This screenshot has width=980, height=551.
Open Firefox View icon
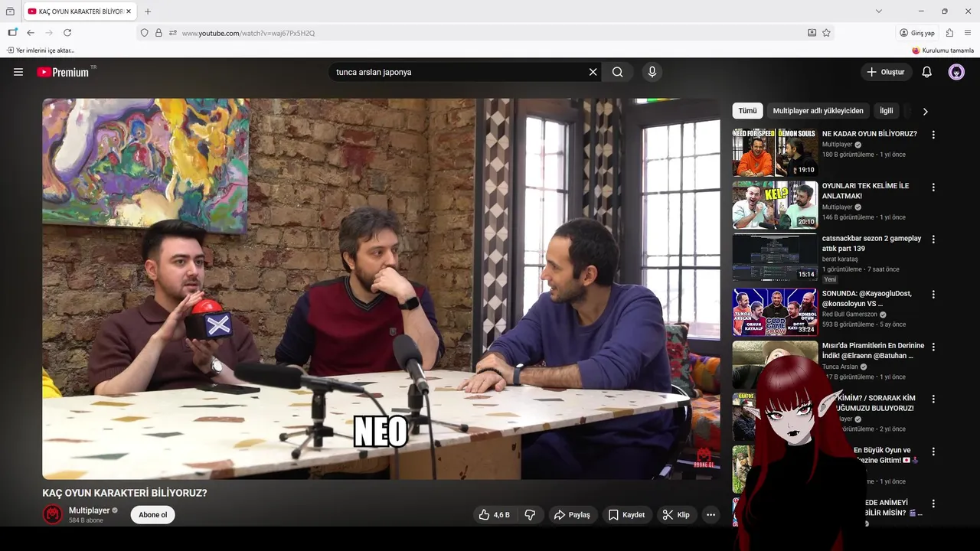(x=10, y=11)
